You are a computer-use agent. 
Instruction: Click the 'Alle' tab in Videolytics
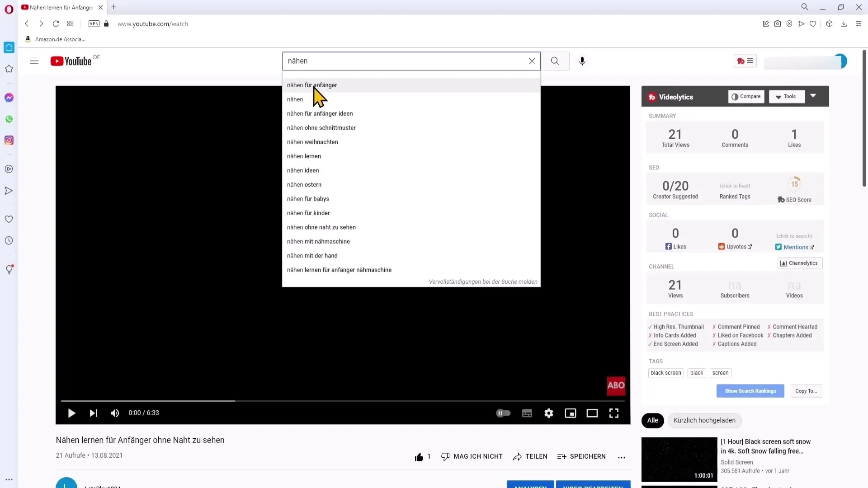653,420
